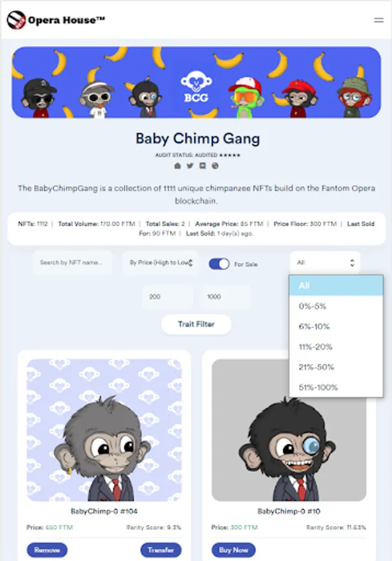Open the Twitter bird icon link
Image resolution: width=392 pixels, height=561 pixels.
190,166
